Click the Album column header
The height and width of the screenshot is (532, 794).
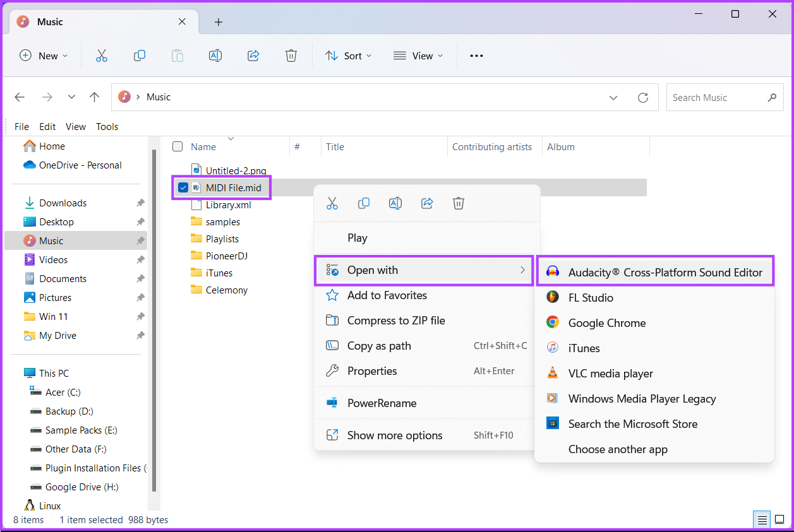coord(596,146)
